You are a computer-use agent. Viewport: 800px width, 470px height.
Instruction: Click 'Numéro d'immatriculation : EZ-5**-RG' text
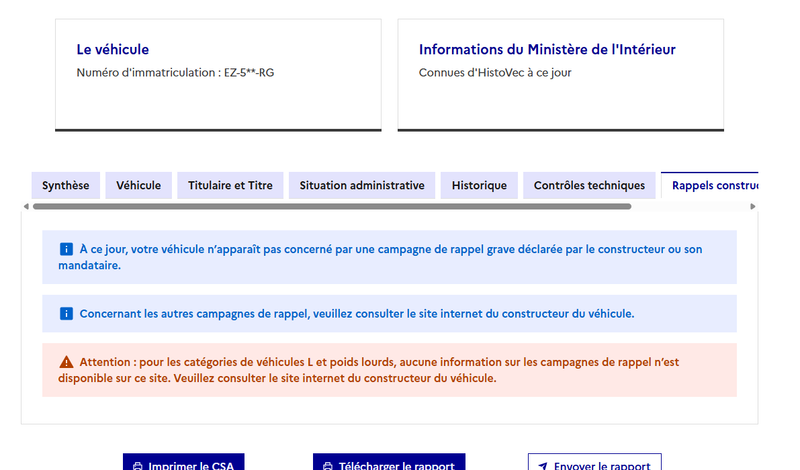coord(175,72)
